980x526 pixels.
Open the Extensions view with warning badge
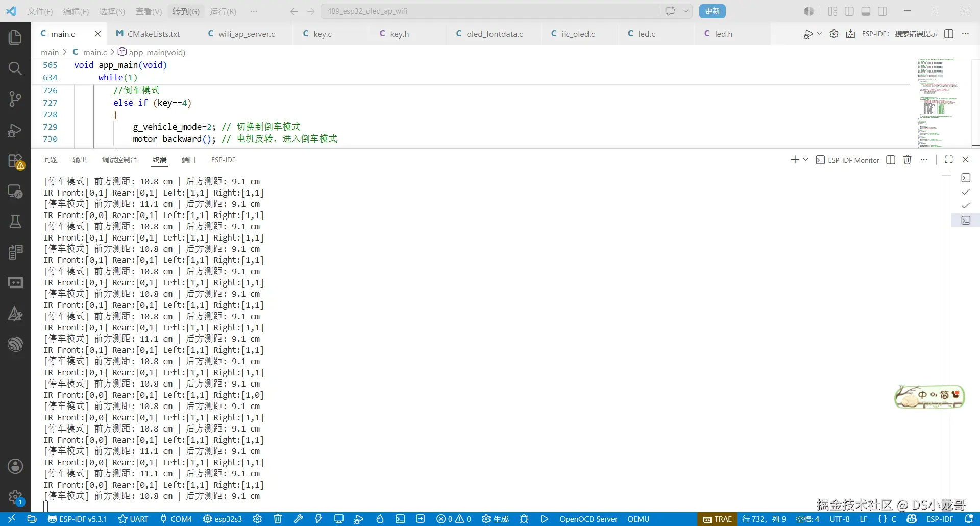tap(15, 161)
